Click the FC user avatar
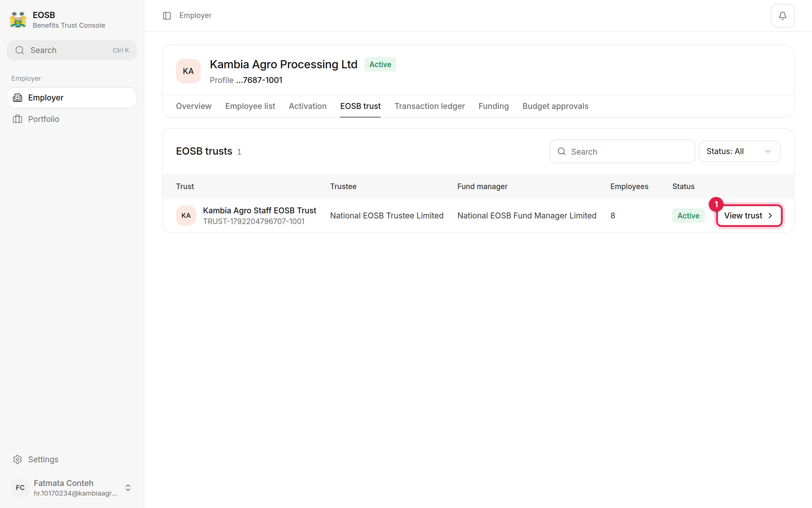 pos(20,487)
